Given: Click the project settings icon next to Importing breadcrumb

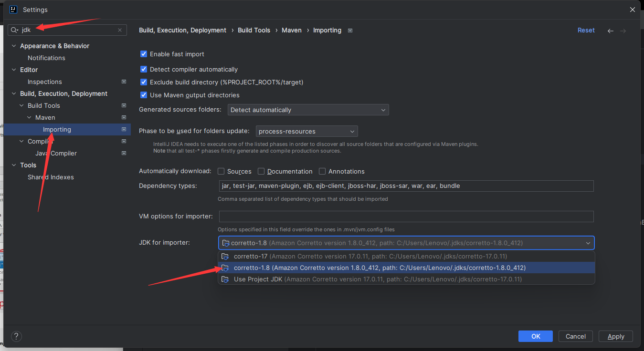Looking at the screenshot, I should [x=350, y=31].
